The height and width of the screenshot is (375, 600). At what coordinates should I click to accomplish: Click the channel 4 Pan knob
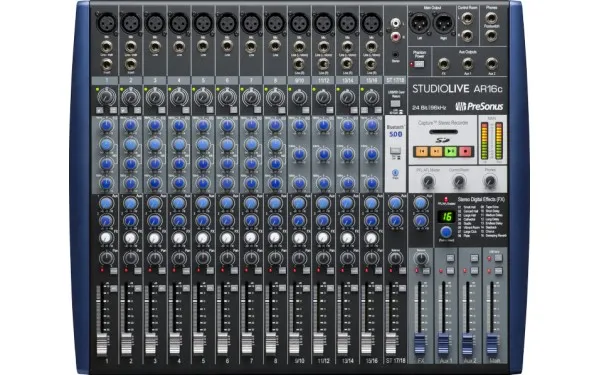tap(179, 258)
